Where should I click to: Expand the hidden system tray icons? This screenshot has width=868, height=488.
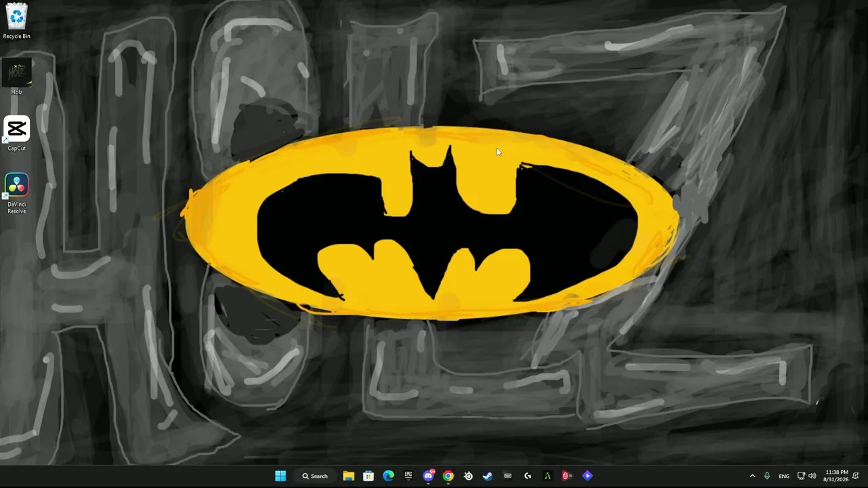tap(752, 476)
